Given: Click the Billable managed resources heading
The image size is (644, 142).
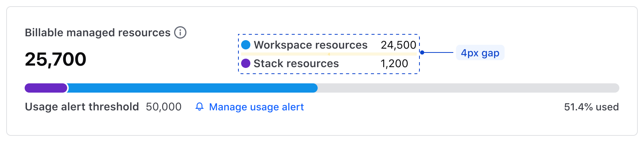Looking at the screenshot, I should [x=97, y=32].
